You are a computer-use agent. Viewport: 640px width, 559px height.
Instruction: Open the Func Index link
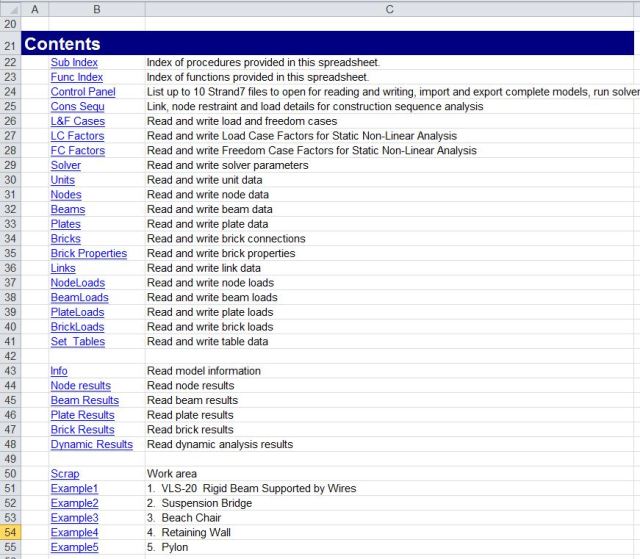point(76,77)
